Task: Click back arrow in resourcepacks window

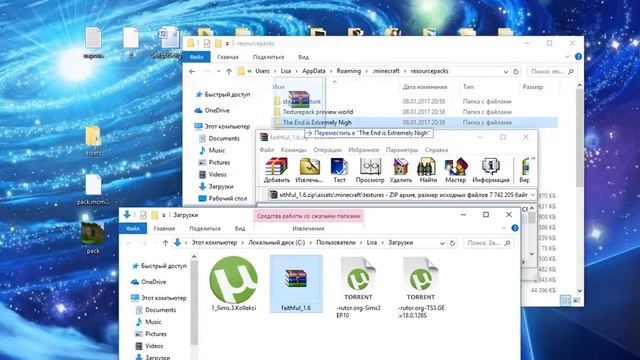Action: click(192, 71)
